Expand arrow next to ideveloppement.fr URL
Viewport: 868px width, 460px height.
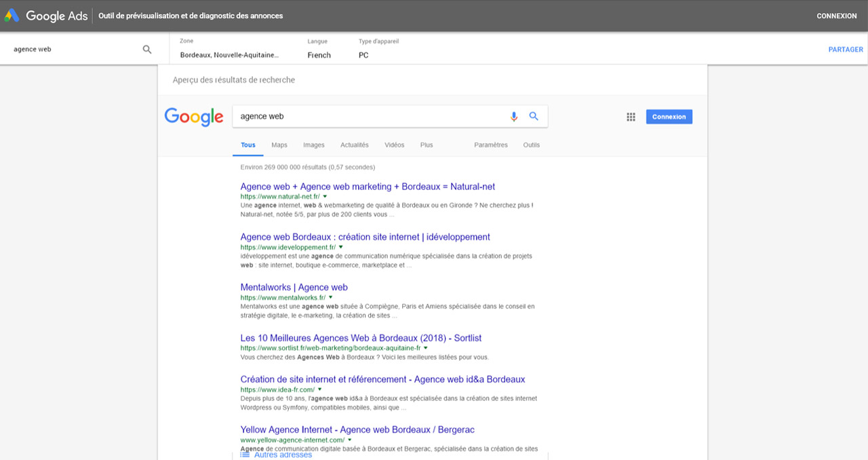pyautogui.click(x=340, y=247)
